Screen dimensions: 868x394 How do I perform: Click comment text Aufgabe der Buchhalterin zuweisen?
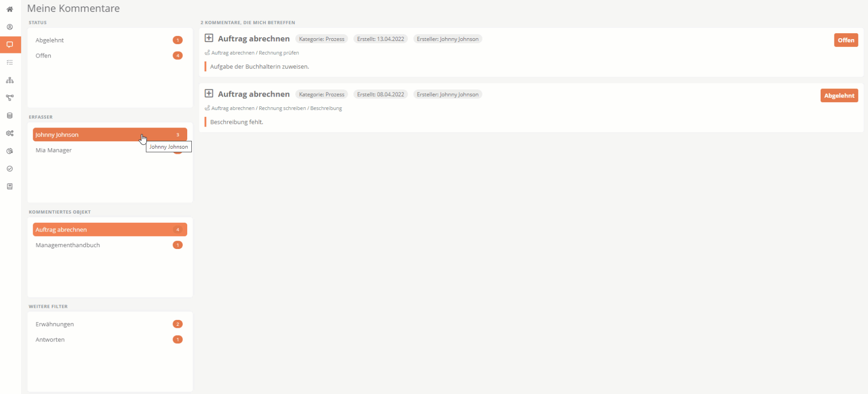(259, 67)
